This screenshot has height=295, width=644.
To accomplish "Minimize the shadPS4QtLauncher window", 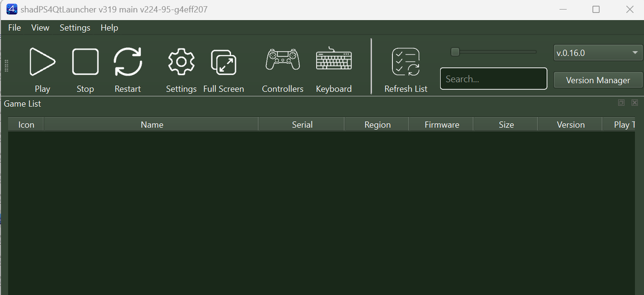I will click(x=562, y=9).
